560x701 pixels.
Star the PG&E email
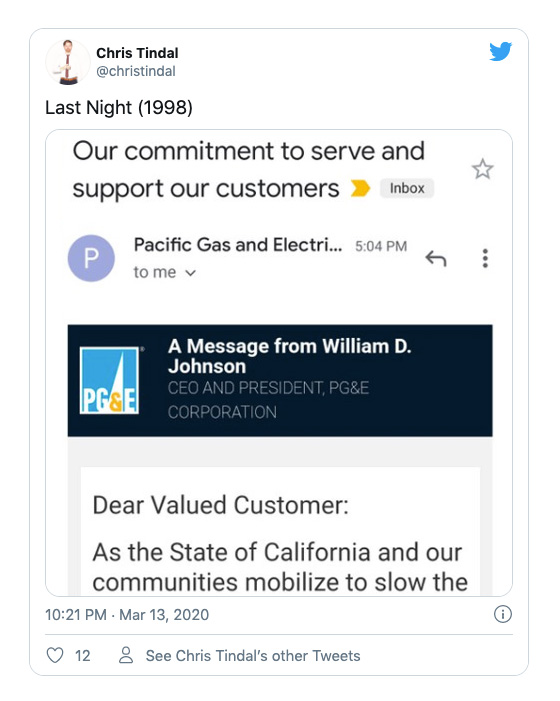coord(482,169)
